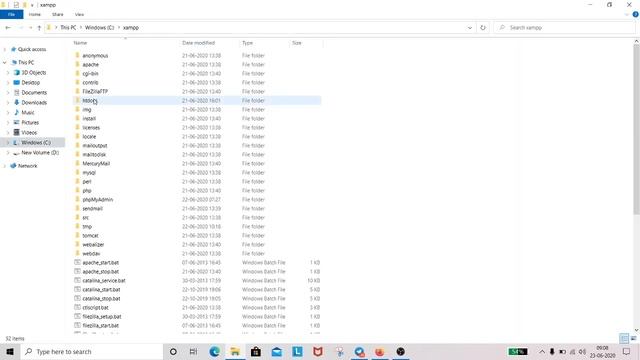The image size is (640, 360).
Task: Click the Up one level arrow
Action: pos(39,28)
